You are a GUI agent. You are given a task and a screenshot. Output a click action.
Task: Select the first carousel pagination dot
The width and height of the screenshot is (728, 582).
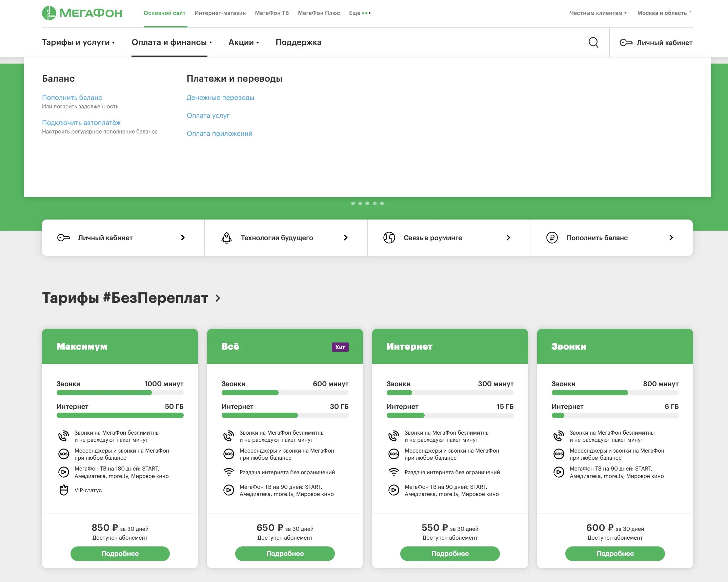tap(353, 203)
